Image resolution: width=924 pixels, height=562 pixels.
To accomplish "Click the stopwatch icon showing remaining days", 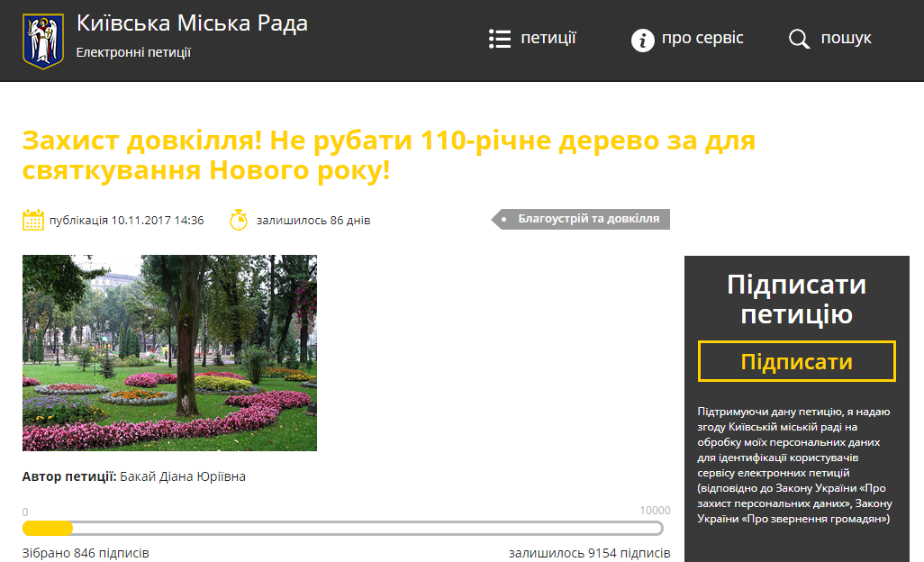I will [239, 218].
